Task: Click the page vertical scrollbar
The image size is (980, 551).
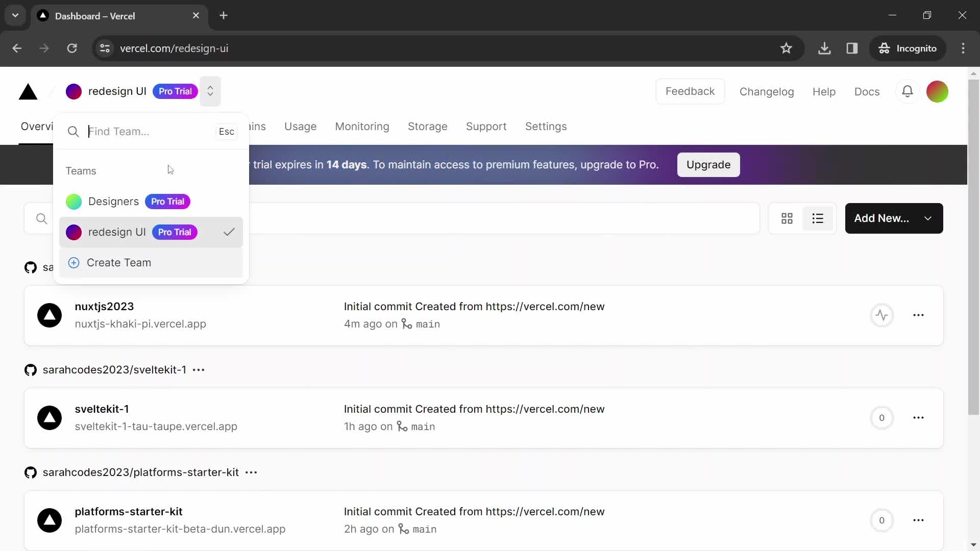Action: (973, 247)
